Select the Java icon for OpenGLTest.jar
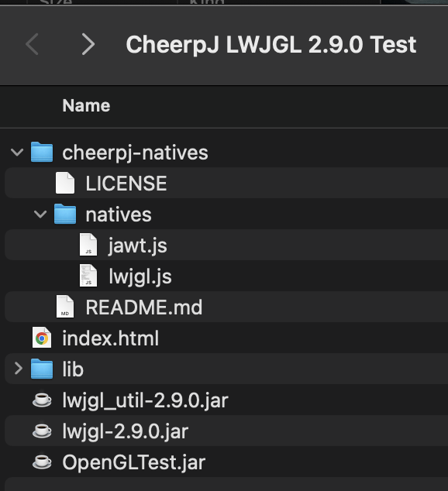Image resolution: width=448 pixels, height=491 pixels. point(42,462)
